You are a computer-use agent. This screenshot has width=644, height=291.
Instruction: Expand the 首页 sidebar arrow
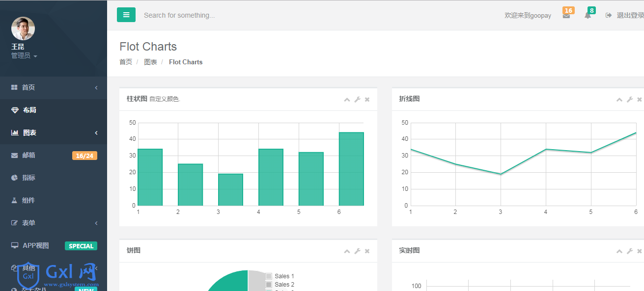tap(96, 87)
